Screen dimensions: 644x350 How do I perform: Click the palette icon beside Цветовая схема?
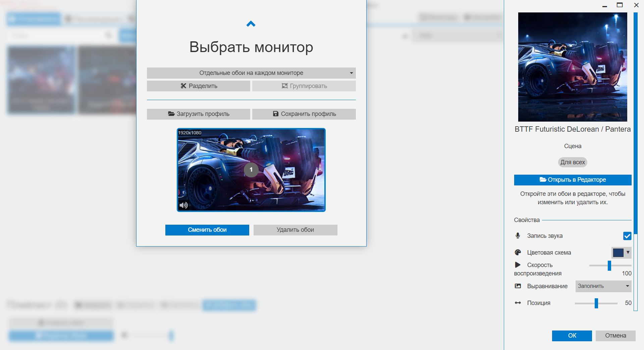pos(518,253)
